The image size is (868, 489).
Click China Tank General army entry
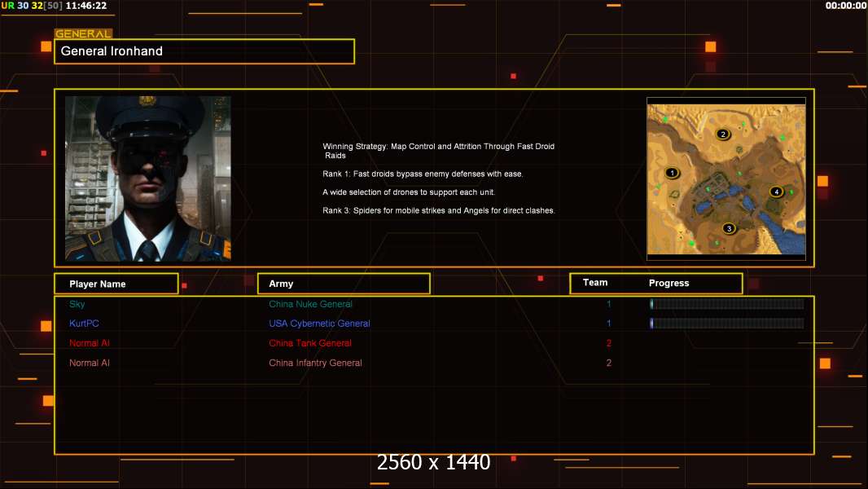pos(310,343)
